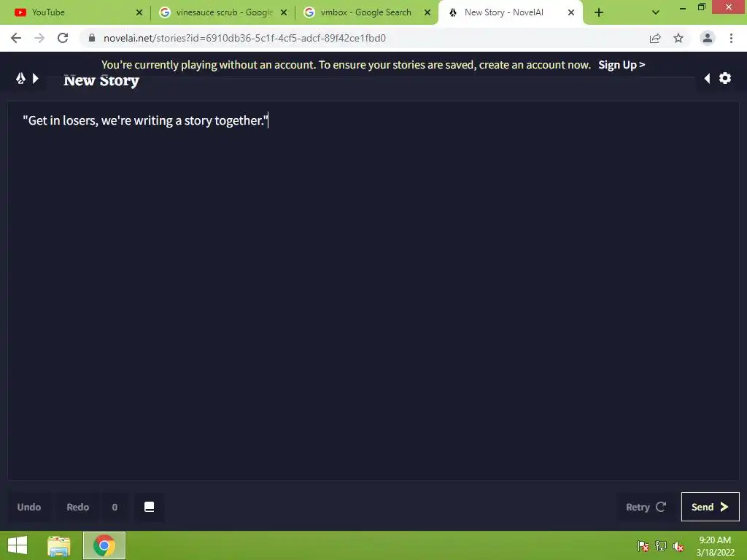747x560 pixels.
Task: Close the YouTube tab
Action: click(139, 12)
